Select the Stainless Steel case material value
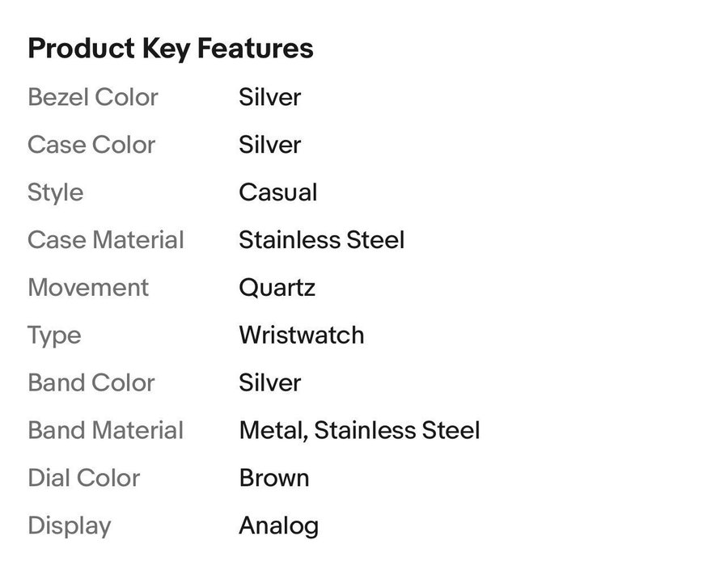Image resolution: width=728 pixels, height=574 pixels. tap(321, 240)
